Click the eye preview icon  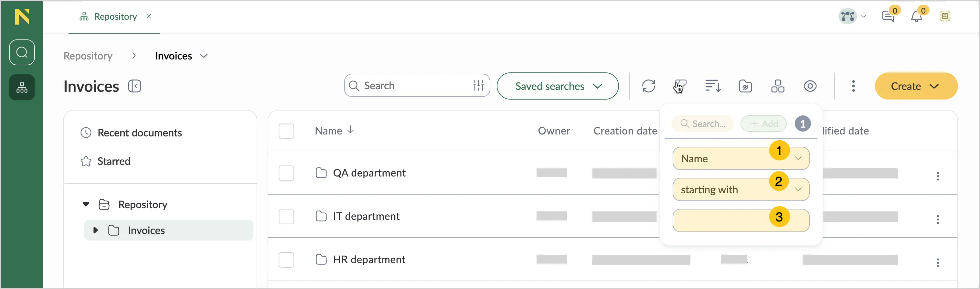(x=810, y=86)
